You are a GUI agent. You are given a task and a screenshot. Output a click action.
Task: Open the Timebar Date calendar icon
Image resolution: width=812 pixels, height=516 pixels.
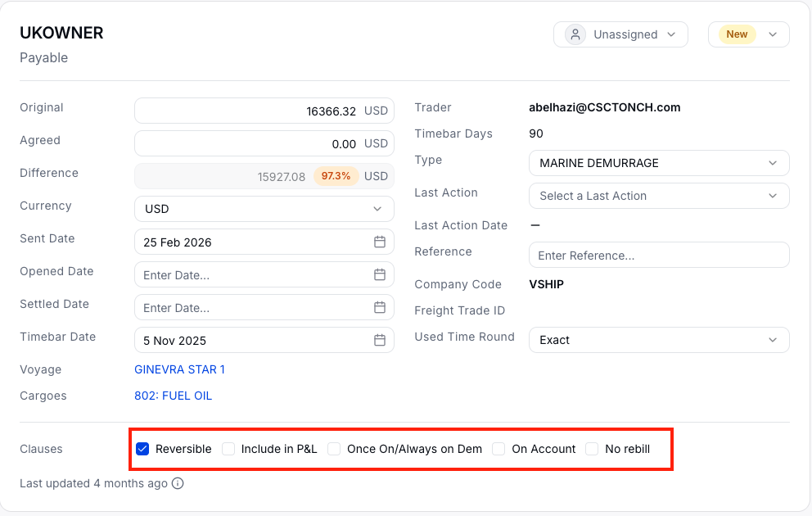(x=380, y=340)
